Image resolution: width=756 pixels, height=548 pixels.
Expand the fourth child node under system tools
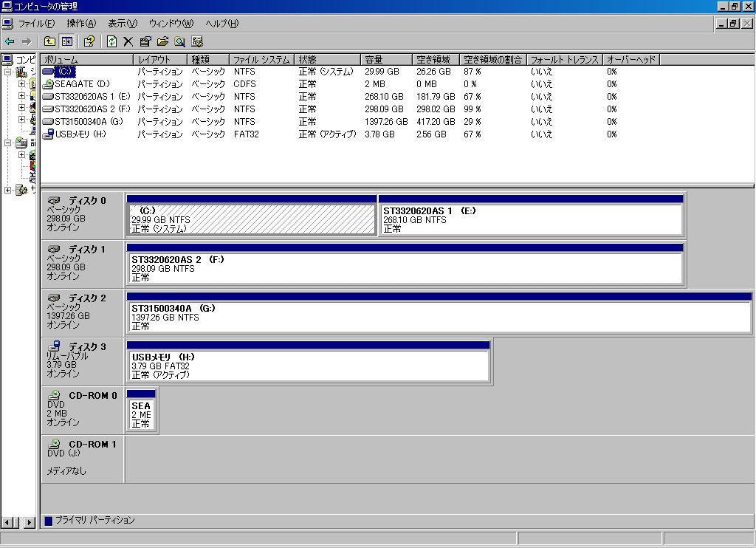(21, 119)
